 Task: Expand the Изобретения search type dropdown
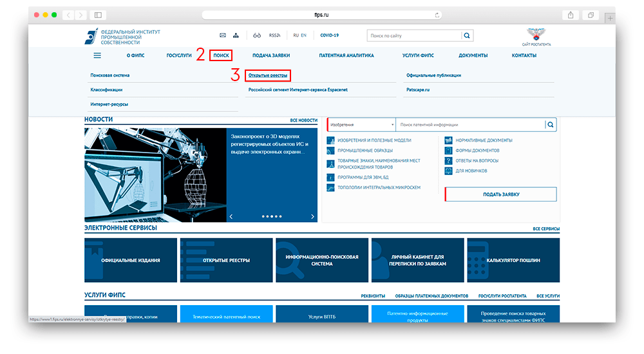[x=361, y=124]
